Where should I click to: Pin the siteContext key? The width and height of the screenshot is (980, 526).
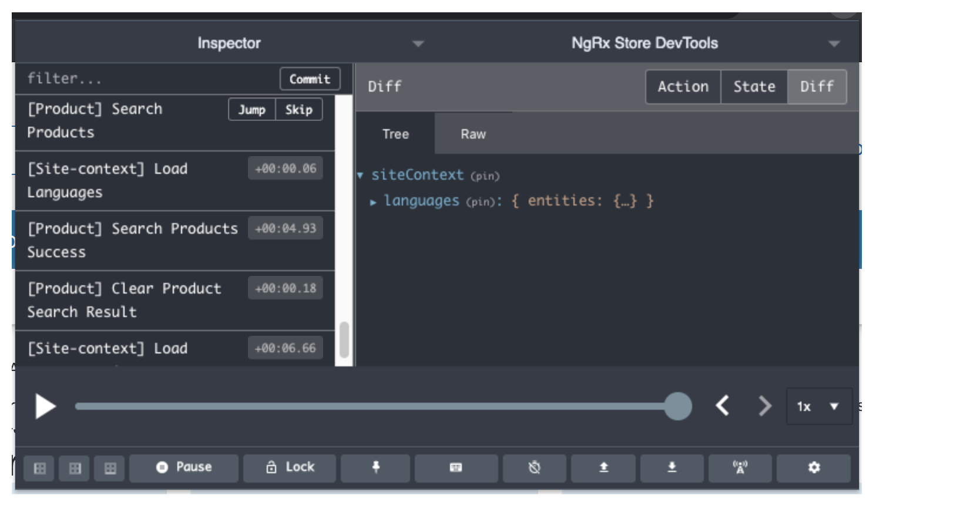coord(485,176)
